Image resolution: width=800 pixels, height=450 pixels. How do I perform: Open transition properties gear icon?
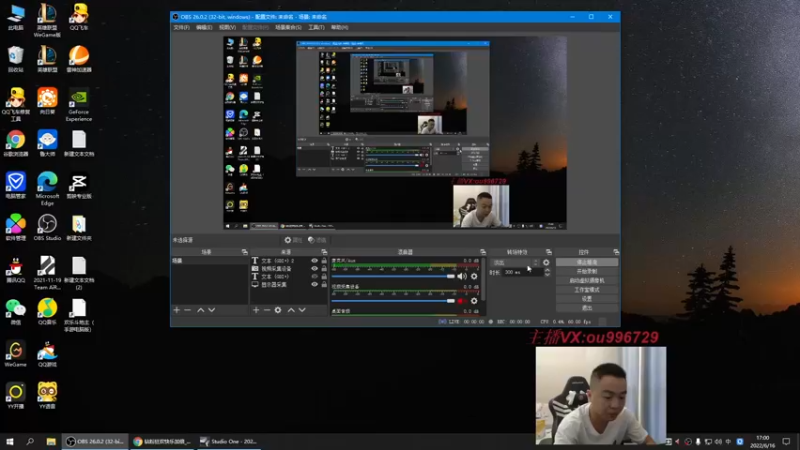tap(546, 262)
